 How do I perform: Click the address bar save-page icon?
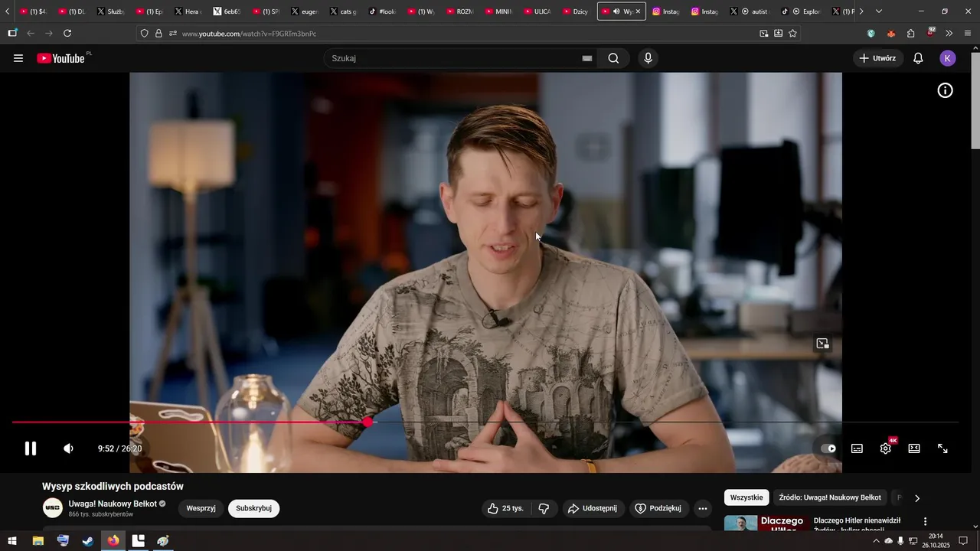[778, 34]
